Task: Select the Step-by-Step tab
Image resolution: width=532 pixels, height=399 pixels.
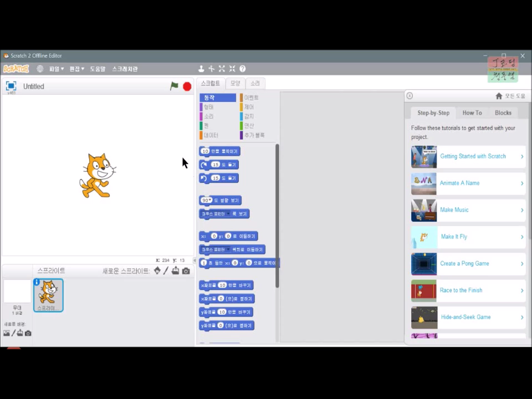Action: [x=433, y=112]
